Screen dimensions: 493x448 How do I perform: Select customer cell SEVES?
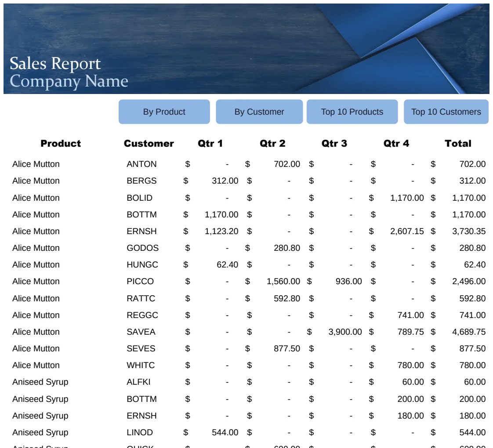pos(141,348)
